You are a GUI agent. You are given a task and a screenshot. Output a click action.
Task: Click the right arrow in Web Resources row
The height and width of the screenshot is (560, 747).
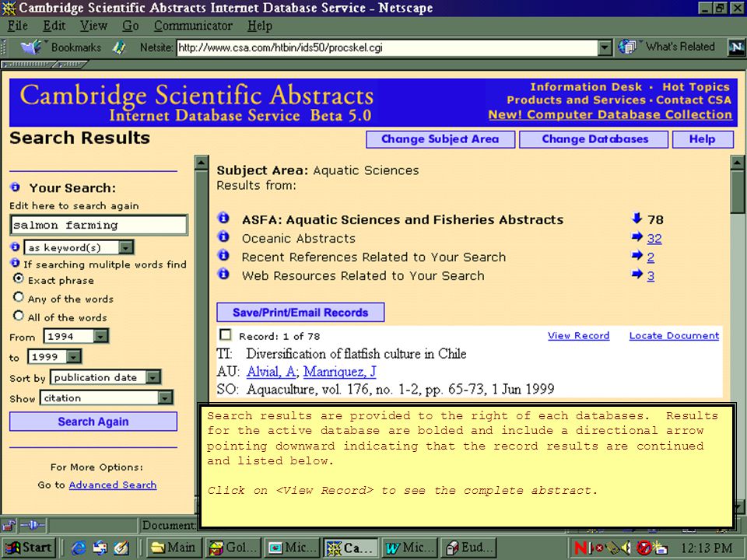click(637, 274)
